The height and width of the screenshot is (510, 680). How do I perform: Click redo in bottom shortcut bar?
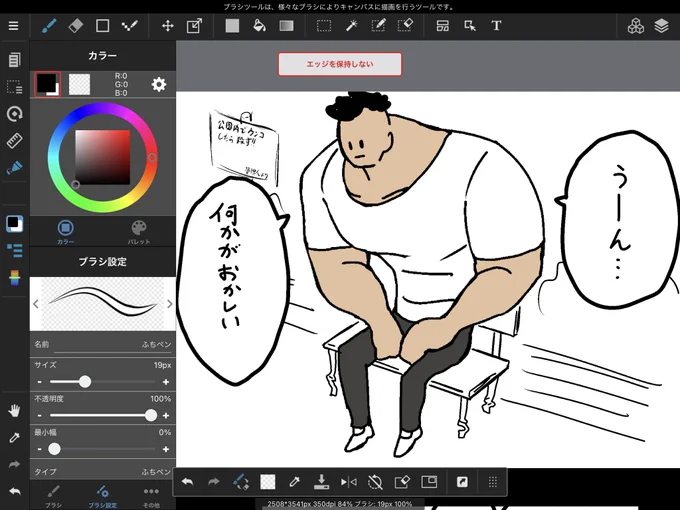coord(214,482)
